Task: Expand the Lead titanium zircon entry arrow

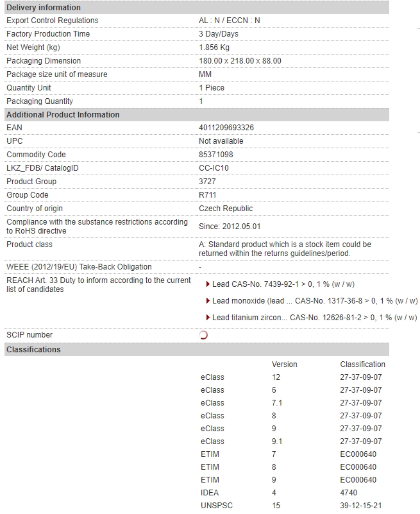Action: click(208, 318)
